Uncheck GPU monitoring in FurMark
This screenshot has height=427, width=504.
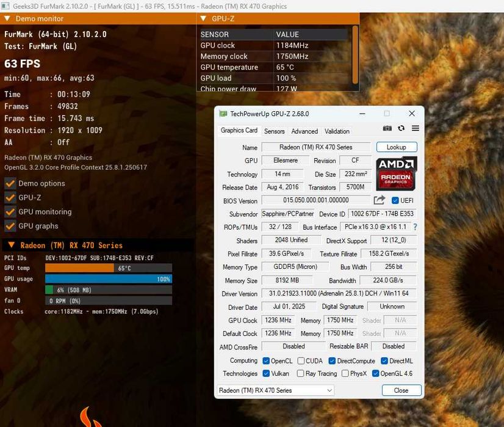(10, 212)
